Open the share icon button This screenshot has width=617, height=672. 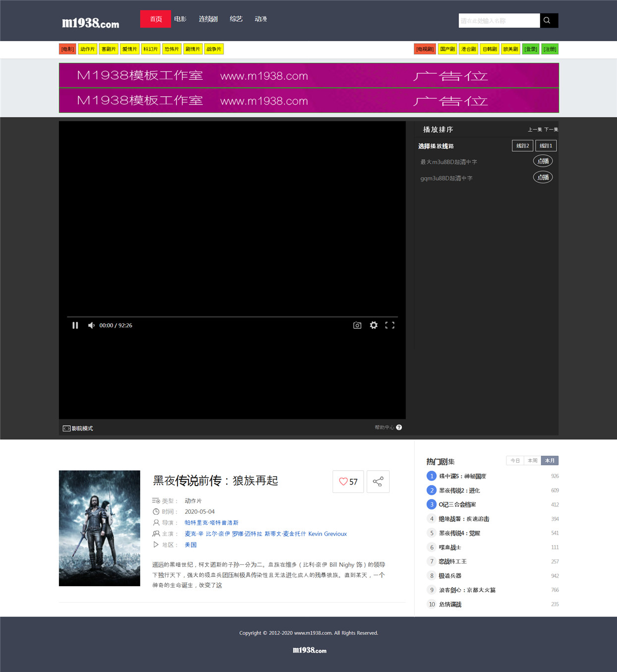[378, 482]
